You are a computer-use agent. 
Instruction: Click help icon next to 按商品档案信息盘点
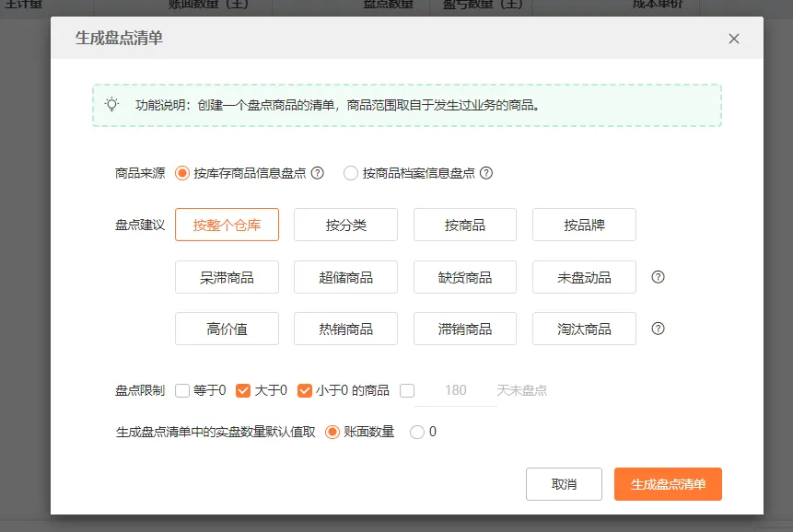[486, 173]
